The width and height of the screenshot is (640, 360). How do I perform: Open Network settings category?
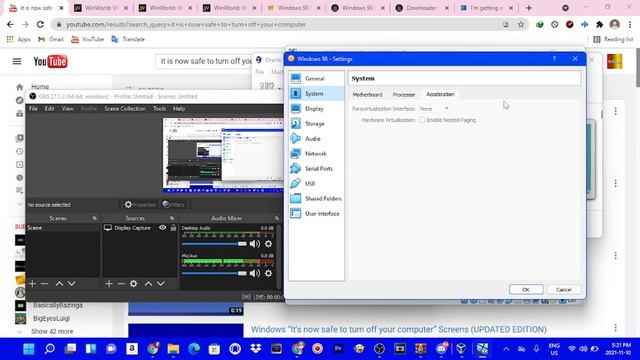[316, 153]
